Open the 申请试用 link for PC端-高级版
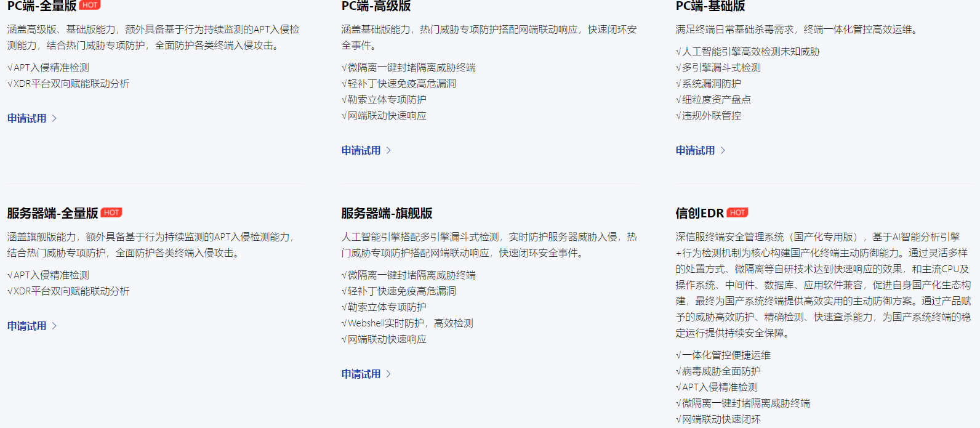 [x=361, y=150]
